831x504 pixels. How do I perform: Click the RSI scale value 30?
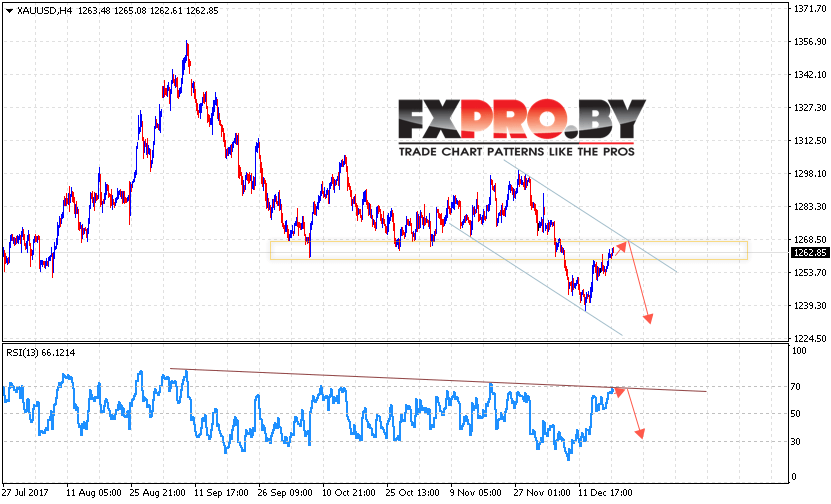click(795, 441)
